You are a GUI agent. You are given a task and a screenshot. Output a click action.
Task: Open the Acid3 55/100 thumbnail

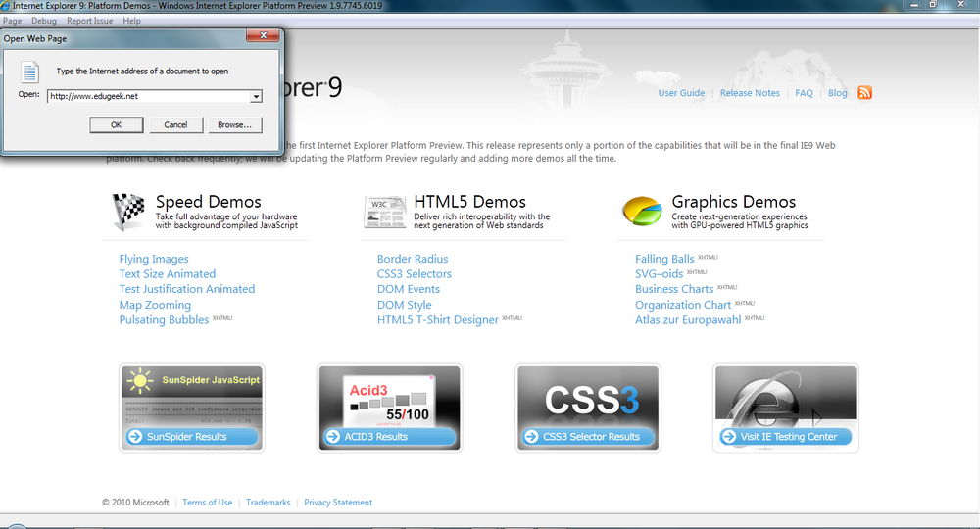(389, 396)
